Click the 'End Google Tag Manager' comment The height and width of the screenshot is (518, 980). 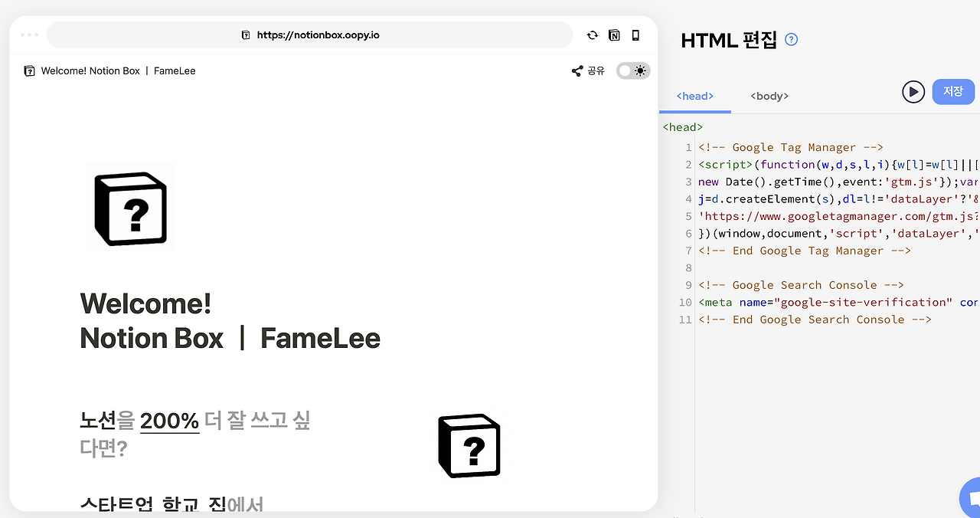tap(805, 251)
